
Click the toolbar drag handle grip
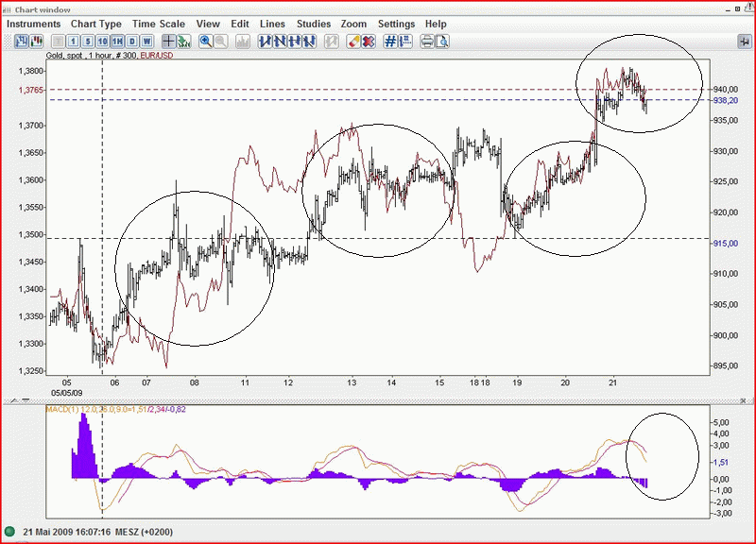[7, 42]
